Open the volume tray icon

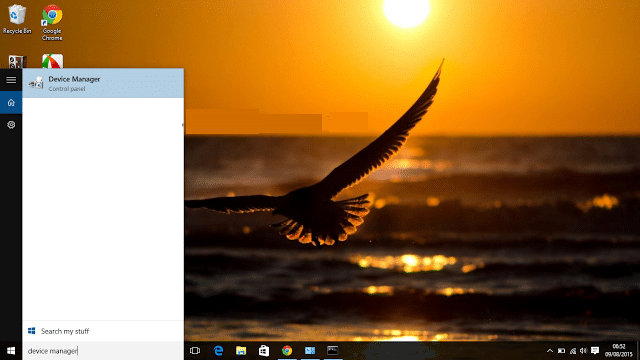pyautogui.click(x=584, y=351)
